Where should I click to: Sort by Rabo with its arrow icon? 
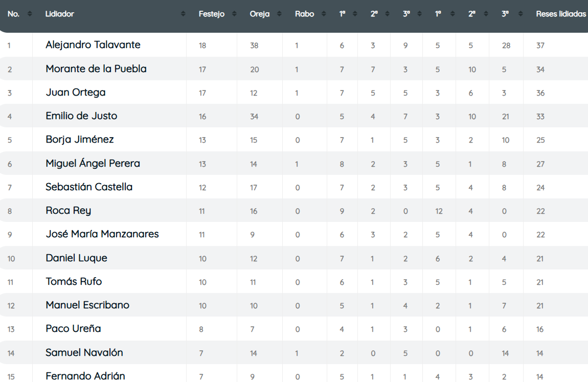coord(324,14)
